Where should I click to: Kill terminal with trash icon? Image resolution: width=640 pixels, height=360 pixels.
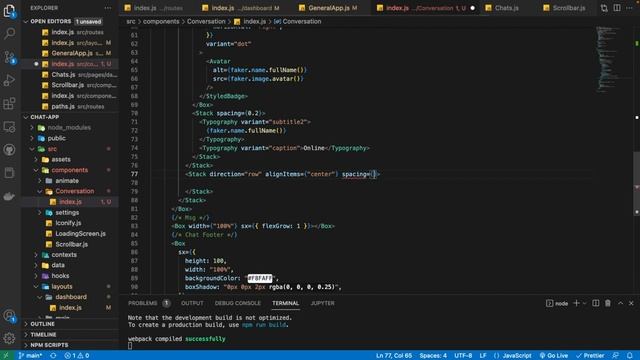[608, 303]
